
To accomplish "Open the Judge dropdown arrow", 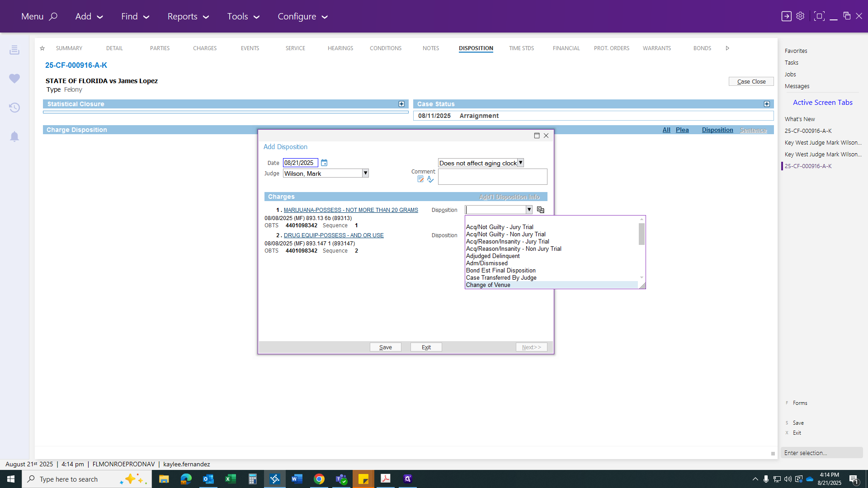I will coord(365,173).
